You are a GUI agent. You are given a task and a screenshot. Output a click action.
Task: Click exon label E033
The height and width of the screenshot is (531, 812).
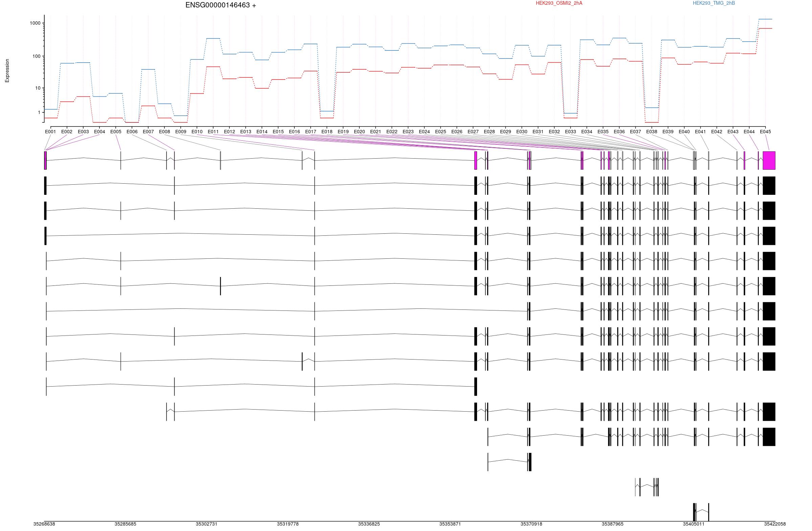(570, 132)
